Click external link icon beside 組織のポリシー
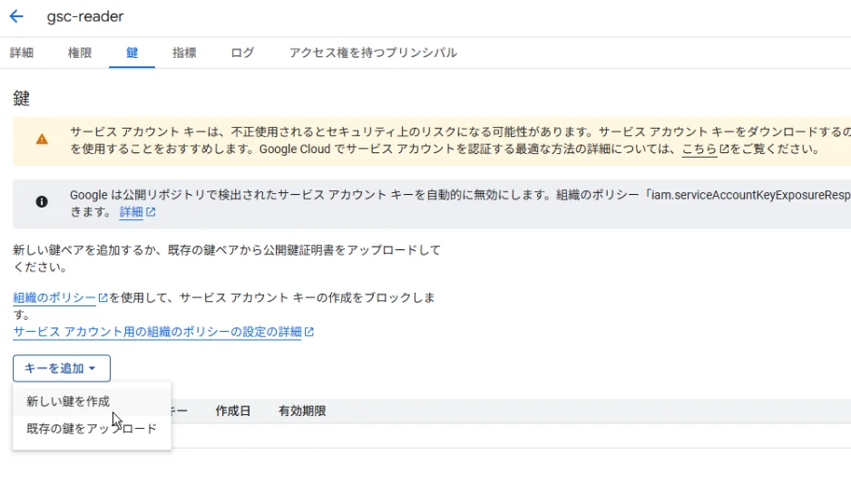Viewport: 851px width, 504px height. click(x=103, y=298)
